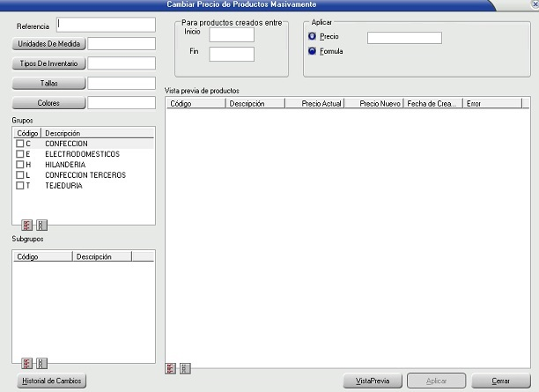The height and width of the screenshot is (392, 539).
Task: Check the CONFECCION group checkbox
Action: coord(20,144)
